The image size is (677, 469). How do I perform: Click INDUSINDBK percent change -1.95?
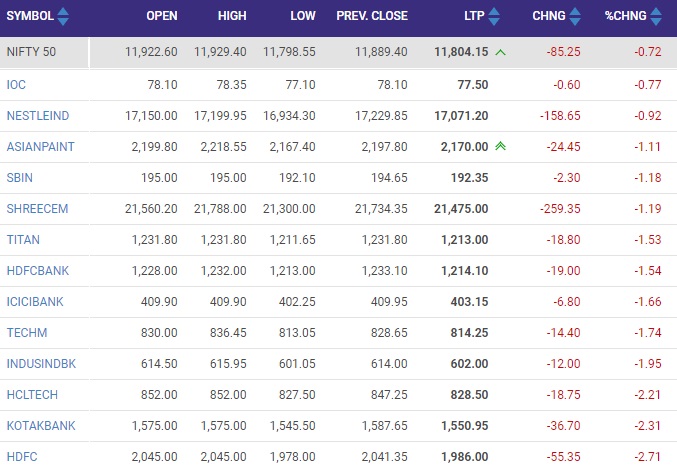click(x=648, y=364)
